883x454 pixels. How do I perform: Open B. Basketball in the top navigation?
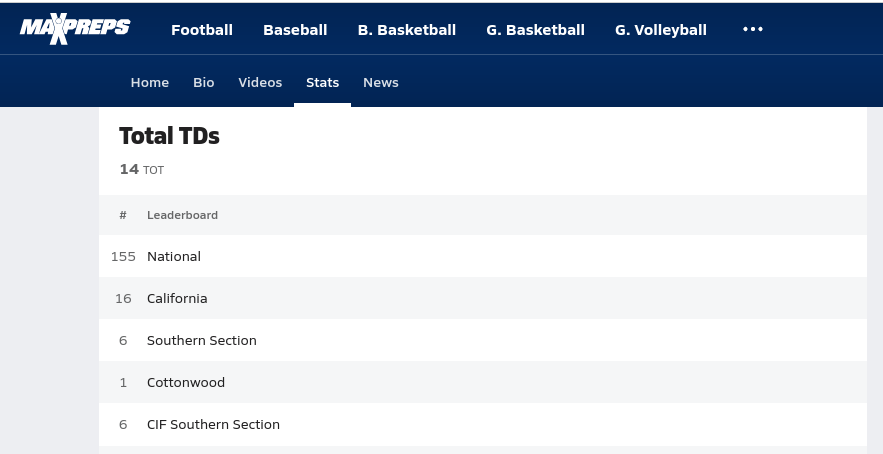click(x=406, y=30)
